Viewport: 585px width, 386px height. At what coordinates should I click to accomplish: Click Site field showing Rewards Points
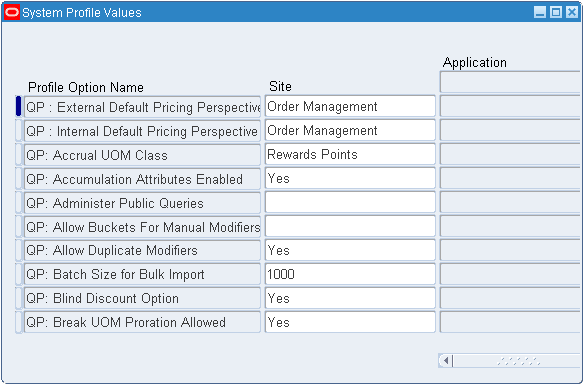click(350, 154)
